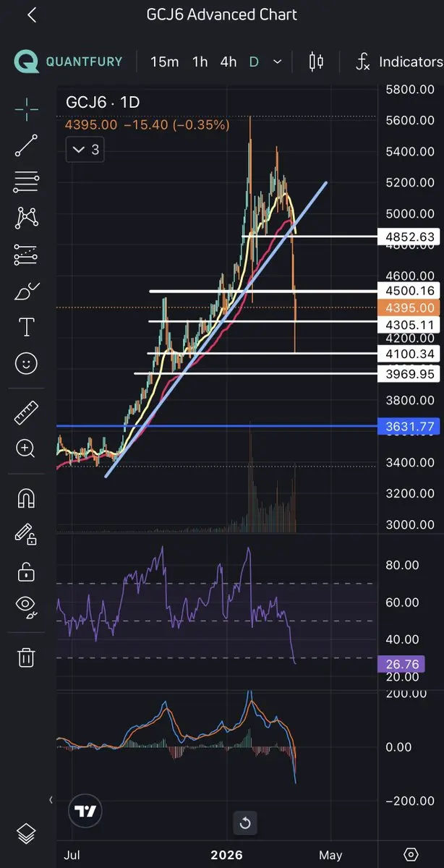The height and width of the screenshot is (868, 444).
Task: Open the Fibonacci retracement tools
Action: click(26, 182)
